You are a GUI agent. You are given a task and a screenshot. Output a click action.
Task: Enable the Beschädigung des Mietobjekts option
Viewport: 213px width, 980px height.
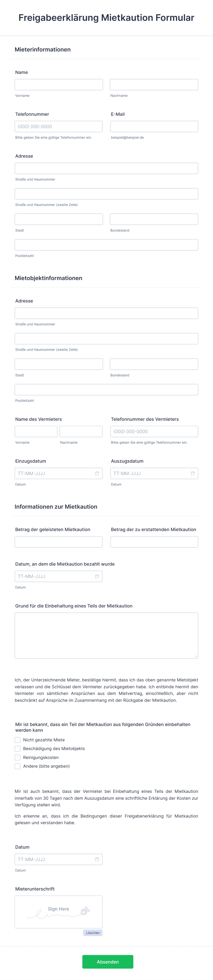coord(18,748)
